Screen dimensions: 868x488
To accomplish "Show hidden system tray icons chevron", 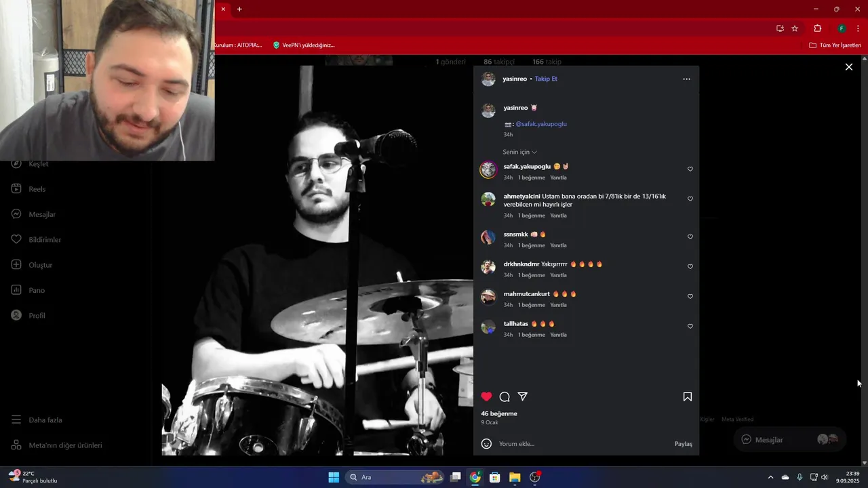I will click(770, 477).
